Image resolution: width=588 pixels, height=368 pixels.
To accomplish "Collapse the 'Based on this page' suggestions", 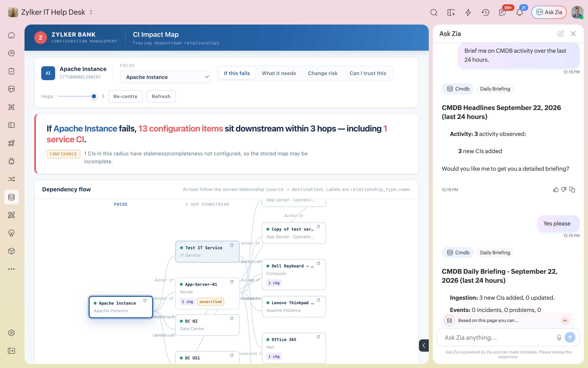I will tap(565, 321).
